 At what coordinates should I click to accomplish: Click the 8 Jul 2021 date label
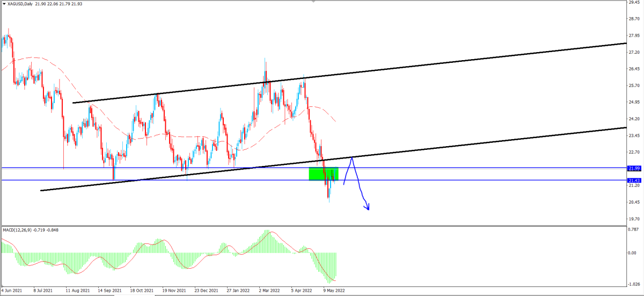44,291
